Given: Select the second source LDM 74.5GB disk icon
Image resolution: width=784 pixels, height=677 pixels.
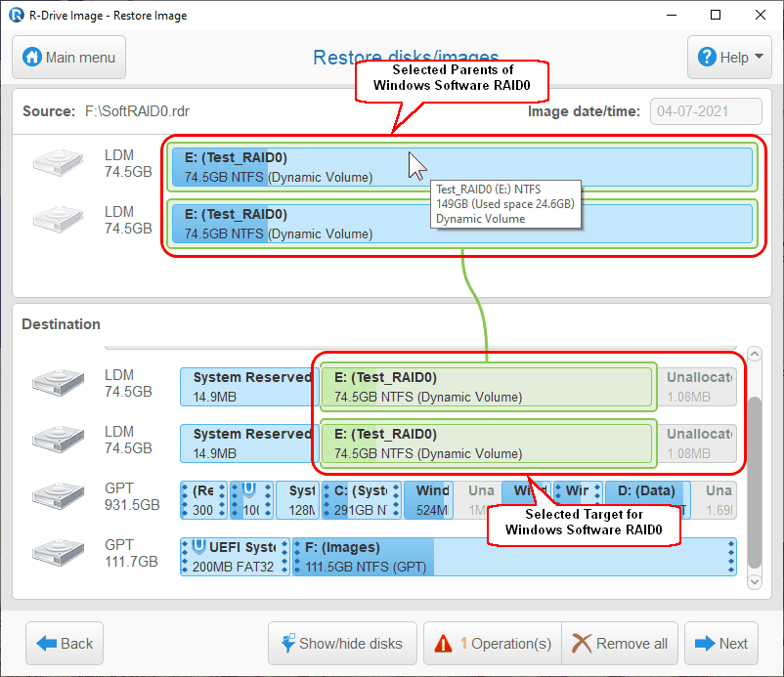Looking at the screenshot, I should [58, 219].
